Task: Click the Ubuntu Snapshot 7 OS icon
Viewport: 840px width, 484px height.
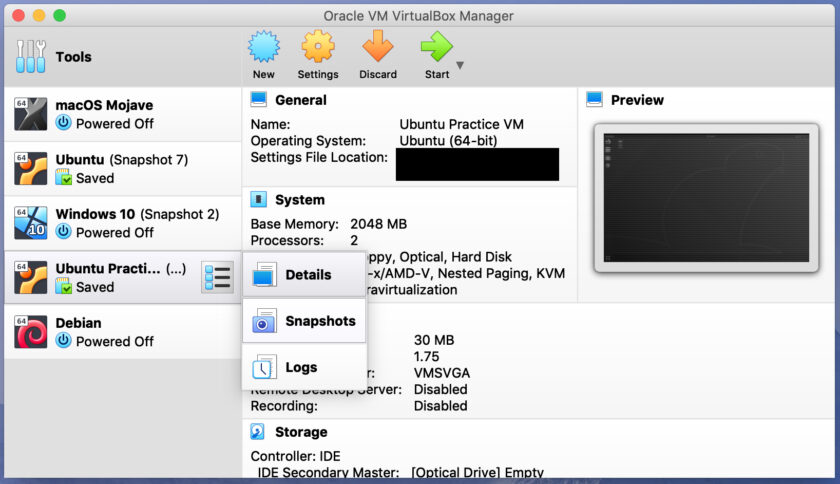Action: [x=31, y=169]
